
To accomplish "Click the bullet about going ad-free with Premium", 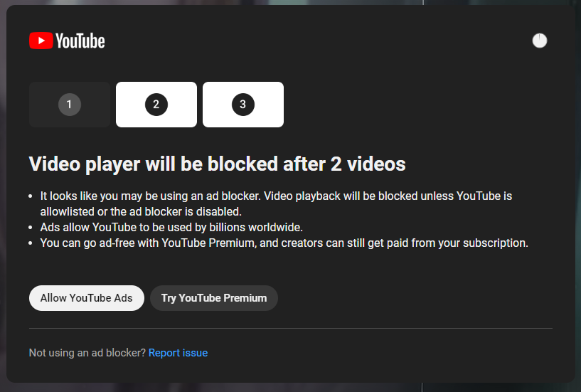I will (x=284, y=243).
